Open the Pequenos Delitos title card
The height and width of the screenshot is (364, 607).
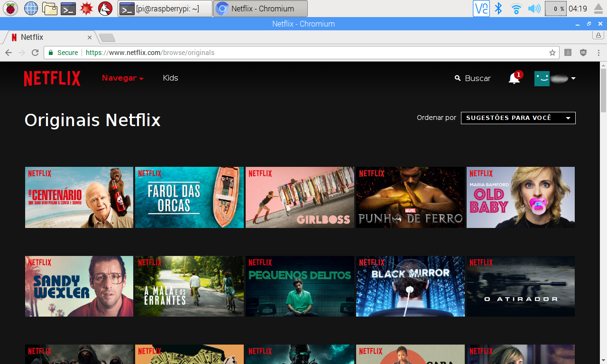tap(300, 286)
